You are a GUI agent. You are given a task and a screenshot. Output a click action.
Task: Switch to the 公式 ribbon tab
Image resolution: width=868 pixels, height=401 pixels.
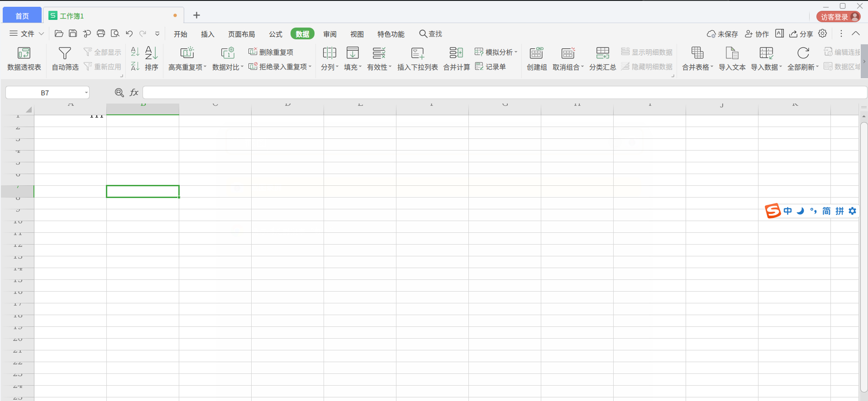click(x=276, y=34)
